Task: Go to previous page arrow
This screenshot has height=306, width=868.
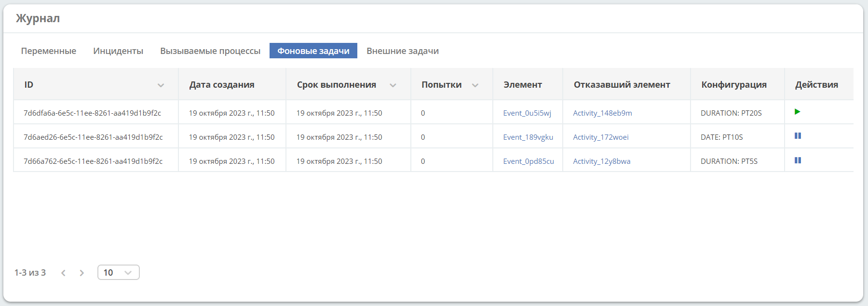Action: click(63, 273)
